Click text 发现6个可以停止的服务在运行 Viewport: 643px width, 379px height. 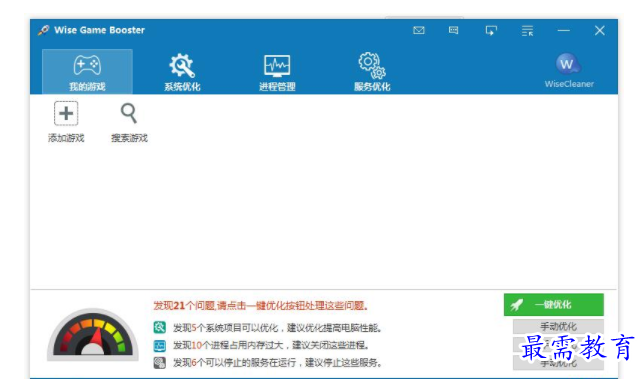click(x=234, y=363)
